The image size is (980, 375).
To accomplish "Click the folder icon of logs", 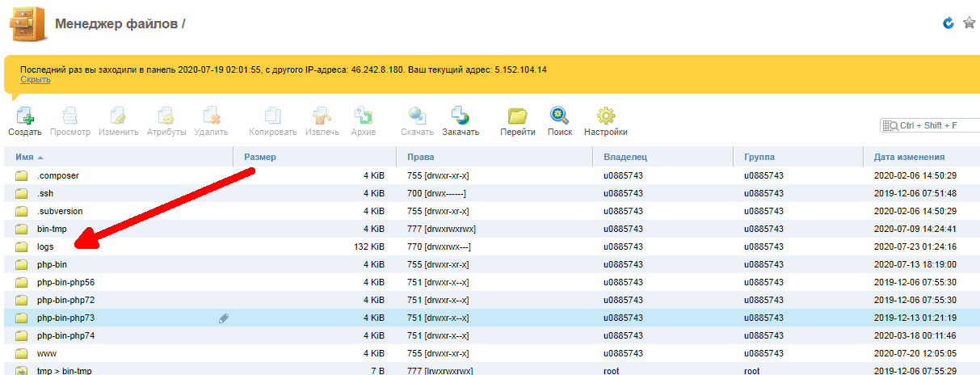I will tap(22, 246).
